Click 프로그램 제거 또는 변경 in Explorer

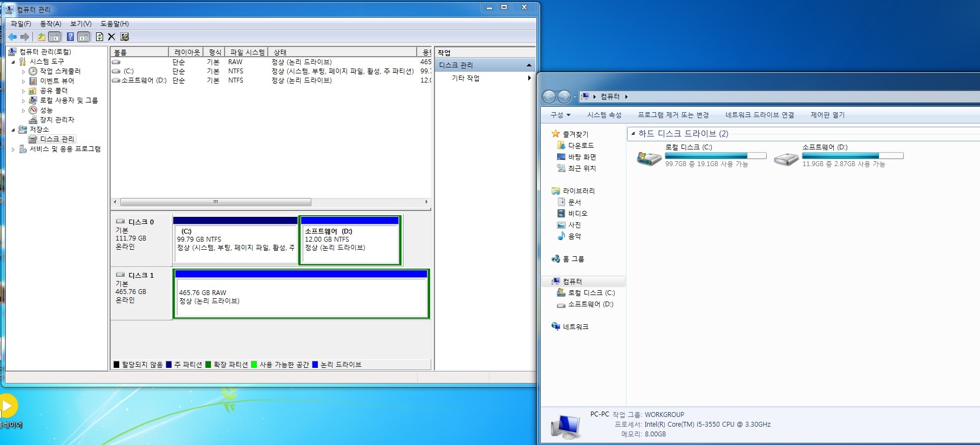[673, 115]
